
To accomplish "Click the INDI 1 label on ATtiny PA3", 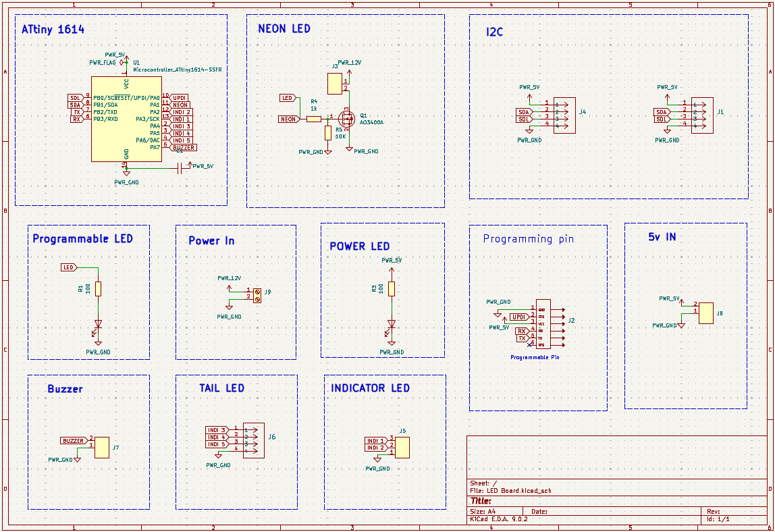I will point(181,119).
